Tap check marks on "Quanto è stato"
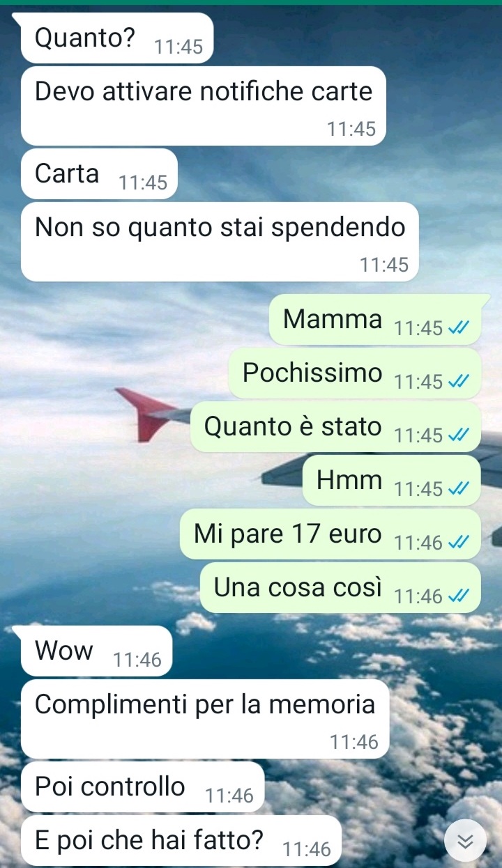The height and width of the screenshot is (868, 502). coord(459,435)
